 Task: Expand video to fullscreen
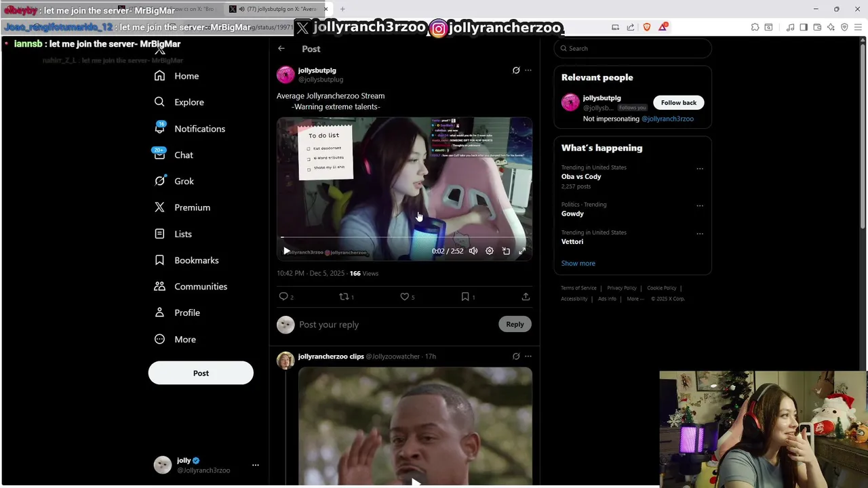pyautogui.click(x=522, y=251)
